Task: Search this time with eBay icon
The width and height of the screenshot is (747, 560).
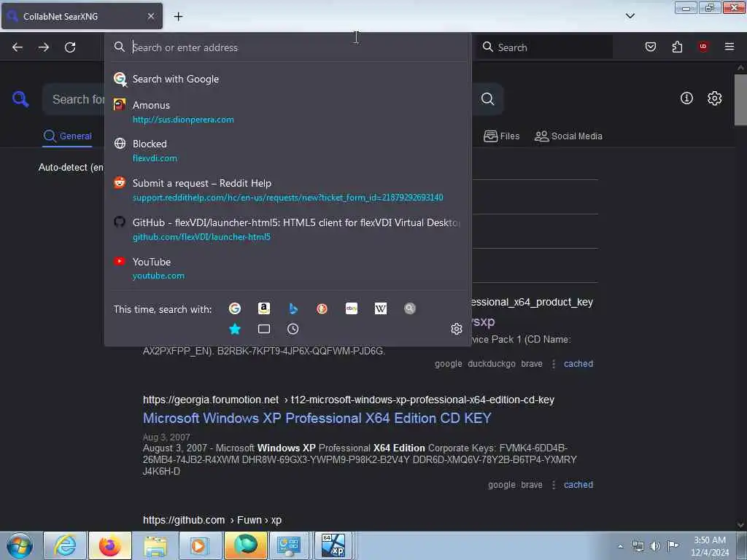Action: pos(352,308)
